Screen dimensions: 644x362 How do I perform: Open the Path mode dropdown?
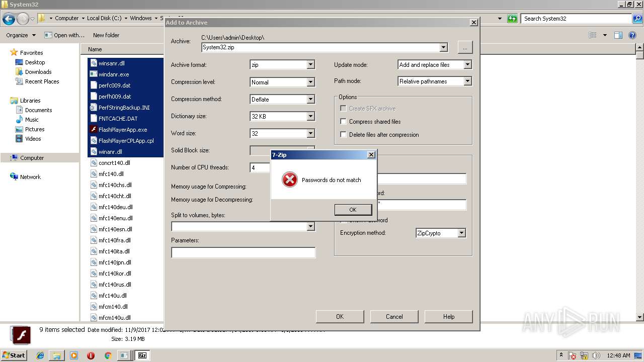(x=467, y=81)
